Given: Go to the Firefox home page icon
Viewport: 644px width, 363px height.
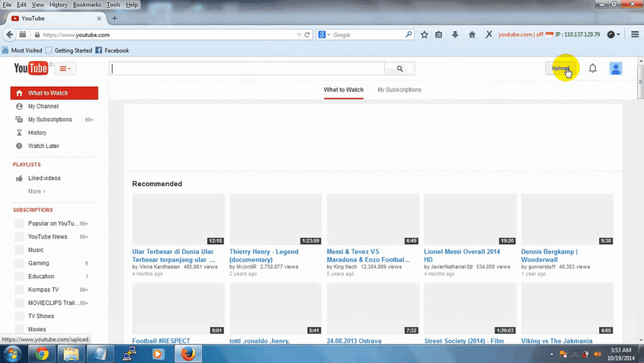Looking at the screenshot, I should tap(472, 35).
